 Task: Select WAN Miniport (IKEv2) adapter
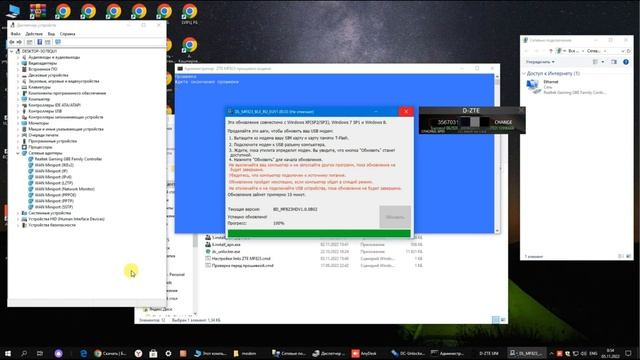point(54,165)
